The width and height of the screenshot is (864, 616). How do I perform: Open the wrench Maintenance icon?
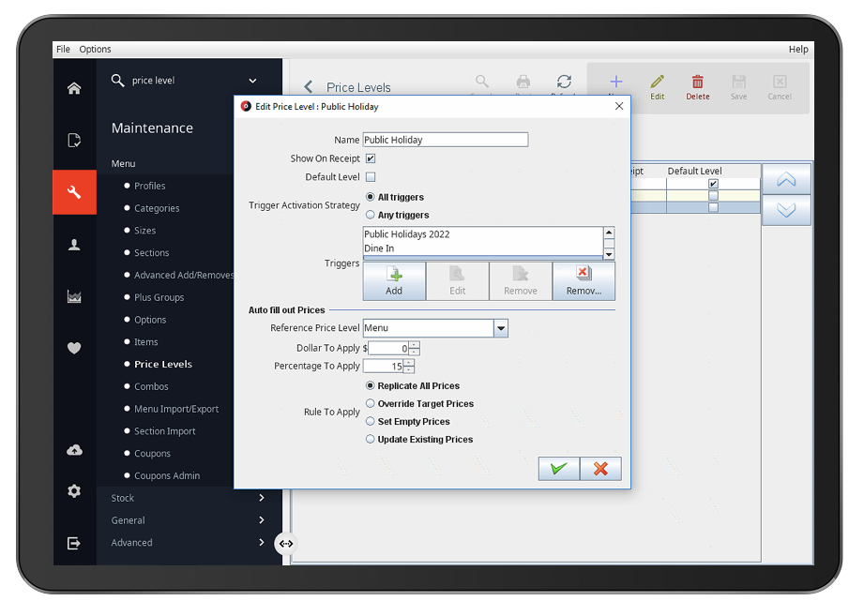pyautogui.click(x=74, y=192)
